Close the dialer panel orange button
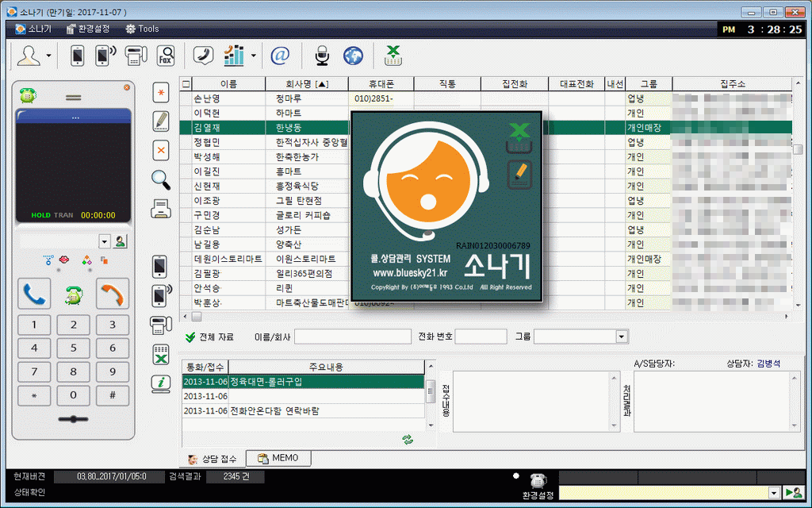The width and height of the screenshot is (812, 508). point(127,87)
